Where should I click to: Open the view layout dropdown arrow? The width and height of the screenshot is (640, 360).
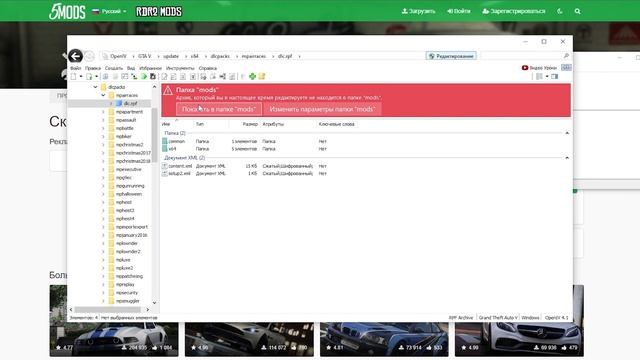pos(547,76)
